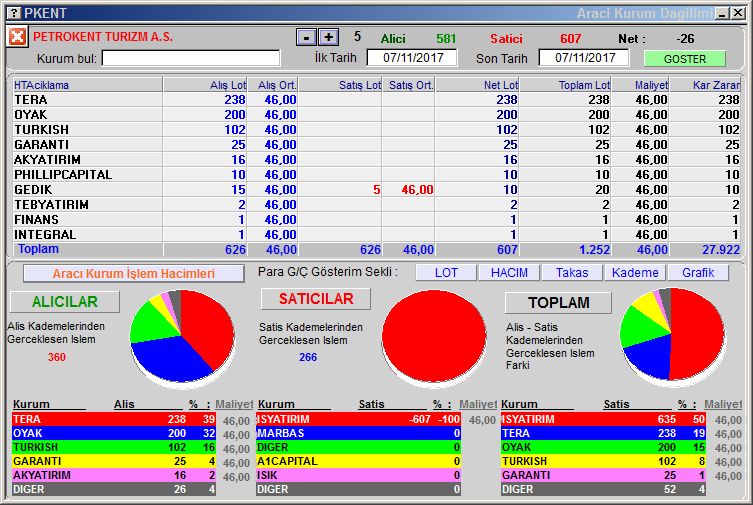Click yellow TURKISH row in total list

point(603,461)
